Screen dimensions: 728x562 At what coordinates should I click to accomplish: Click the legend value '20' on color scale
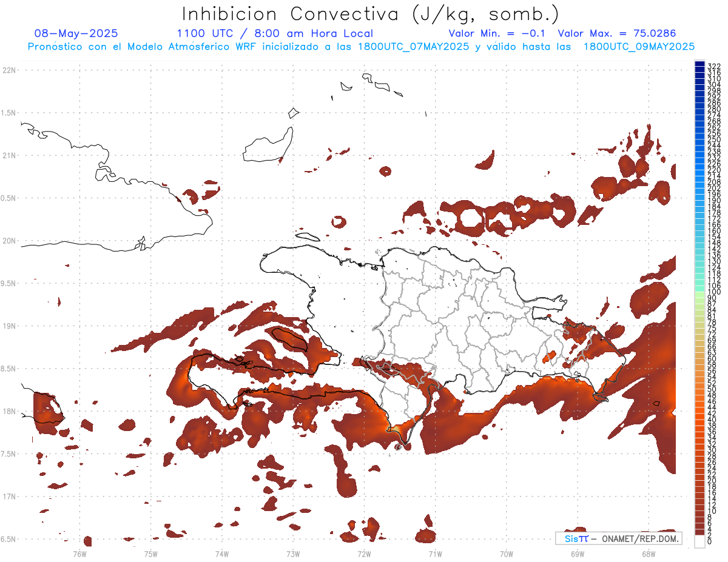tap(712, 481)
